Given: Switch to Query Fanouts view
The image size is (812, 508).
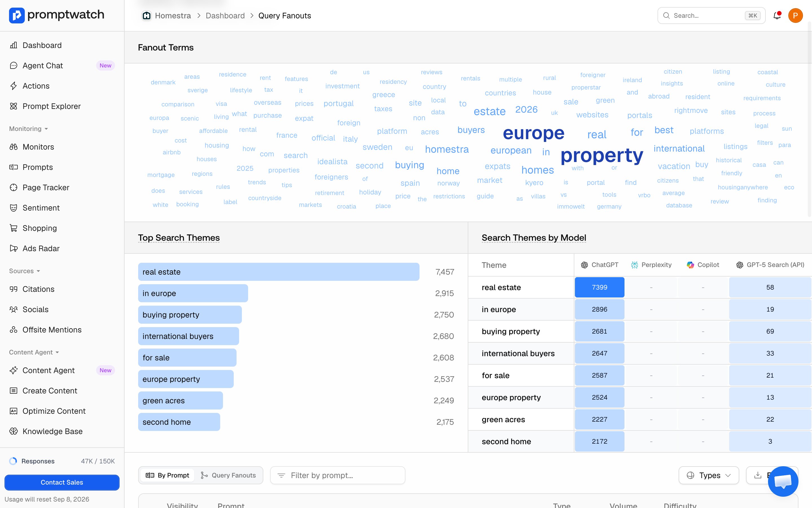Looking at the screenshot, I should pos(228,475).
